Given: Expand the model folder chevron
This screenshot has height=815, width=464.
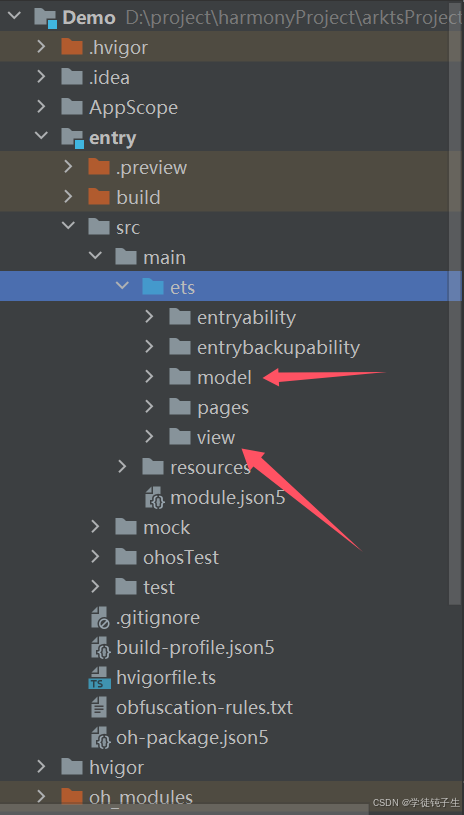Looking at the screenshot, I should click(x=149, y=377).
